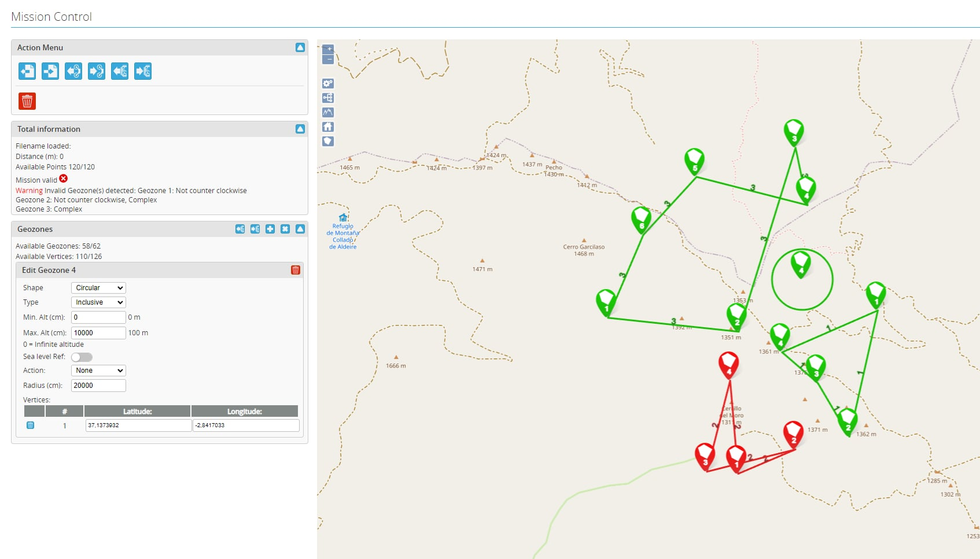Open map settings gear icon

click(x=328, y=83)
